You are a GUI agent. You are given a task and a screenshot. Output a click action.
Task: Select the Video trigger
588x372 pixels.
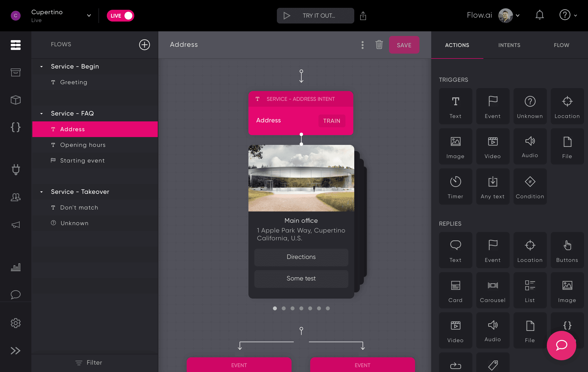click(493, 146)
